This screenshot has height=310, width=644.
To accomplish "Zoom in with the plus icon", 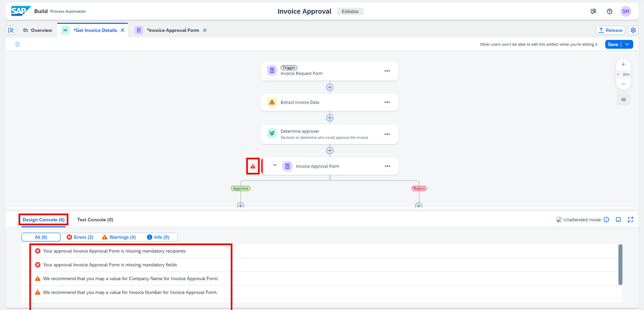I will 623,64.
